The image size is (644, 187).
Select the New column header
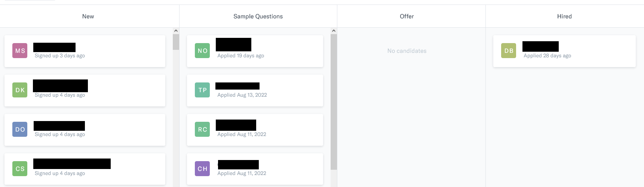coord(88,16)
